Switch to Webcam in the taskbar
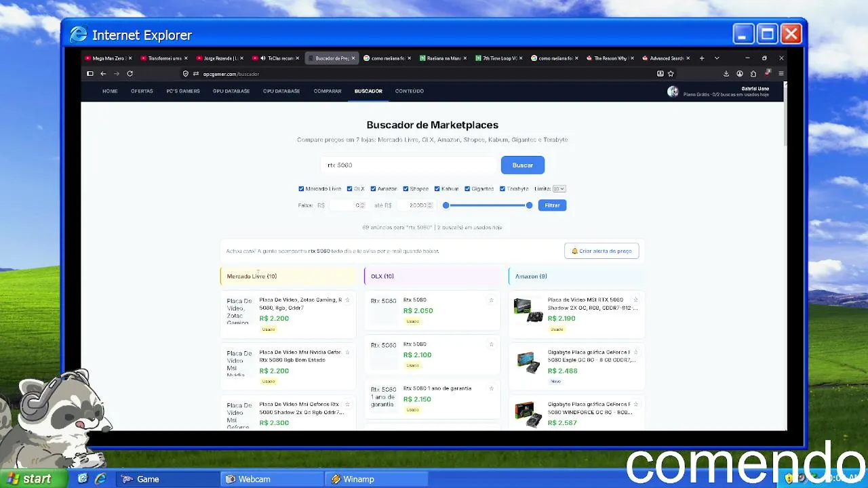The height and width of the screenshot is (488, 868). [x=272, y=479]
